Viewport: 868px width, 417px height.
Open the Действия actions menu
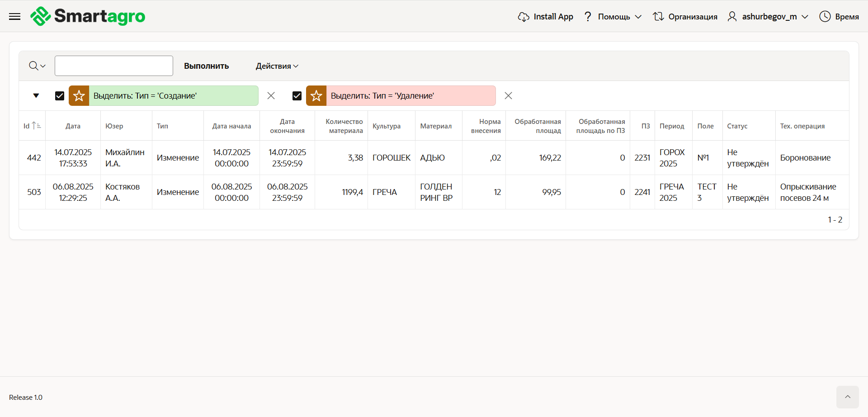coord(277,66)
